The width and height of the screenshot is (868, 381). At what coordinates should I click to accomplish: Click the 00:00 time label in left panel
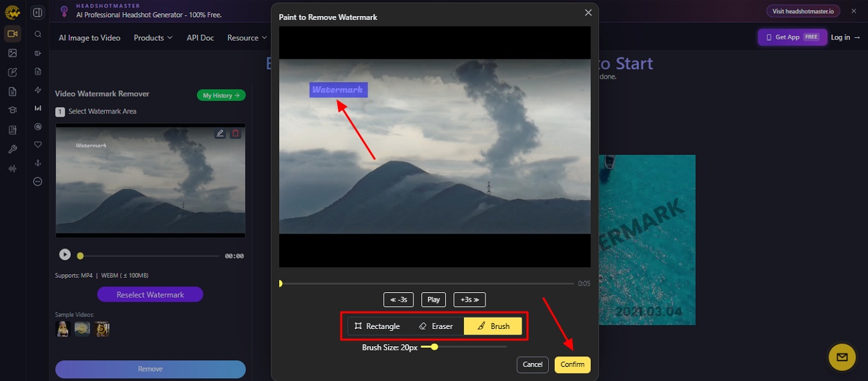point(234,256)
